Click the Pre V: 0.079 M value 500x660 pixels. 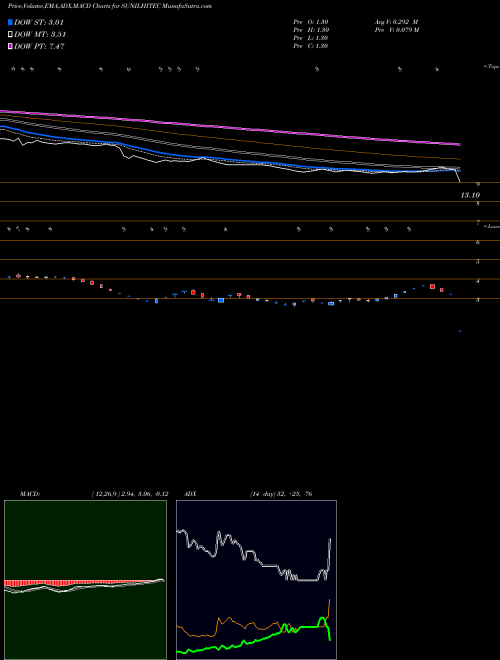click(x=396, y=30)
